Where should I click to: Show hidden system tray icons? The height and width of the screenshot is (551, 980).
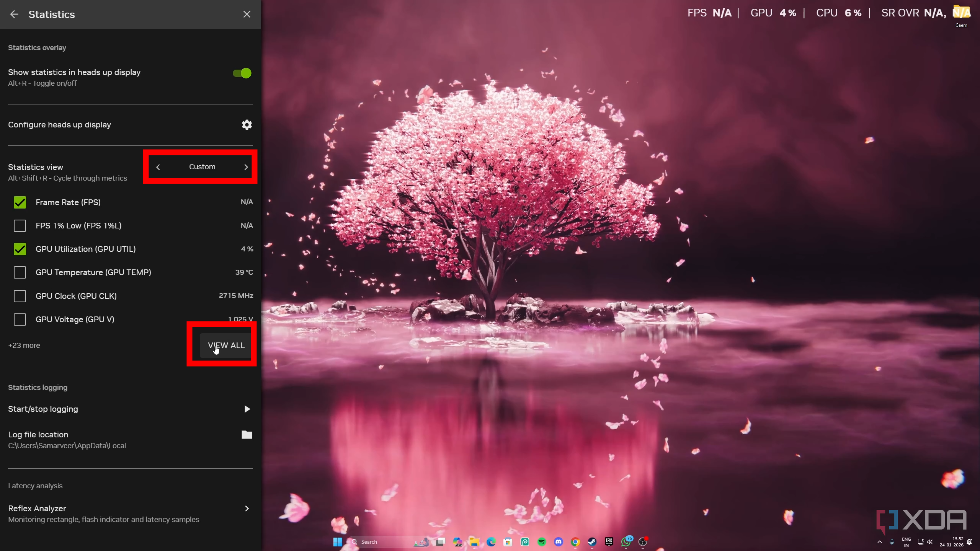coord(880,542)
